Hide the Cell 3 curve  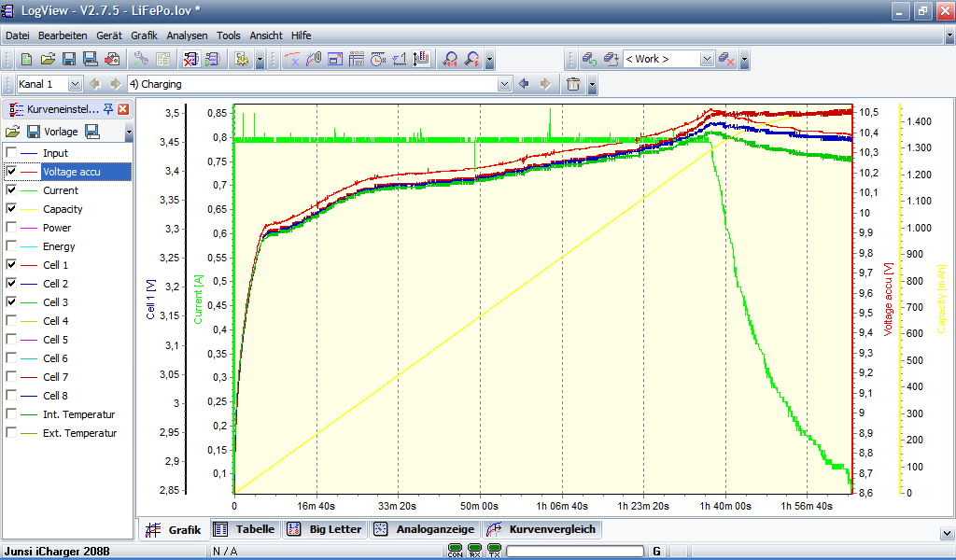pyautogui.click(x=11, y=301)
